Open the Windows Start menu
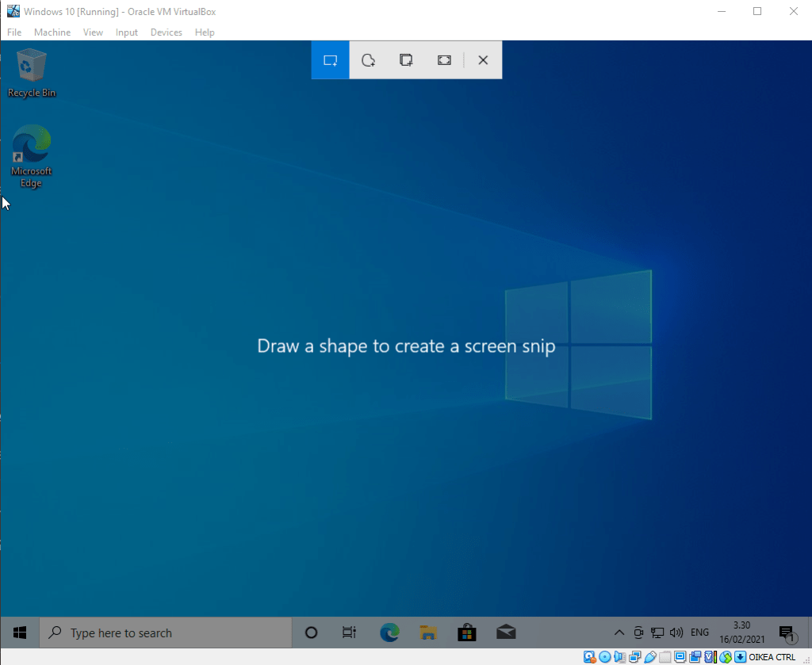Viewport: 812px width, 665px height. [x=20, y=633]
